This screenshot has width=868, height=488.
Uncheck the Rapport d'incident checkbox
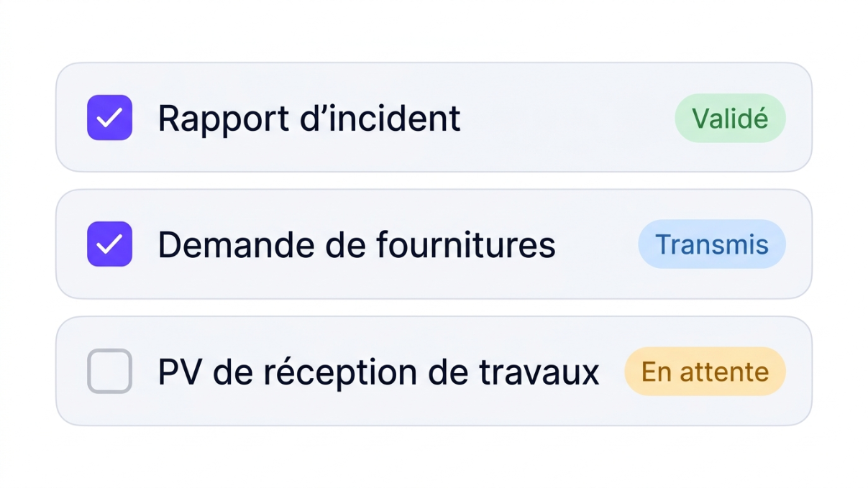point(109,117)
